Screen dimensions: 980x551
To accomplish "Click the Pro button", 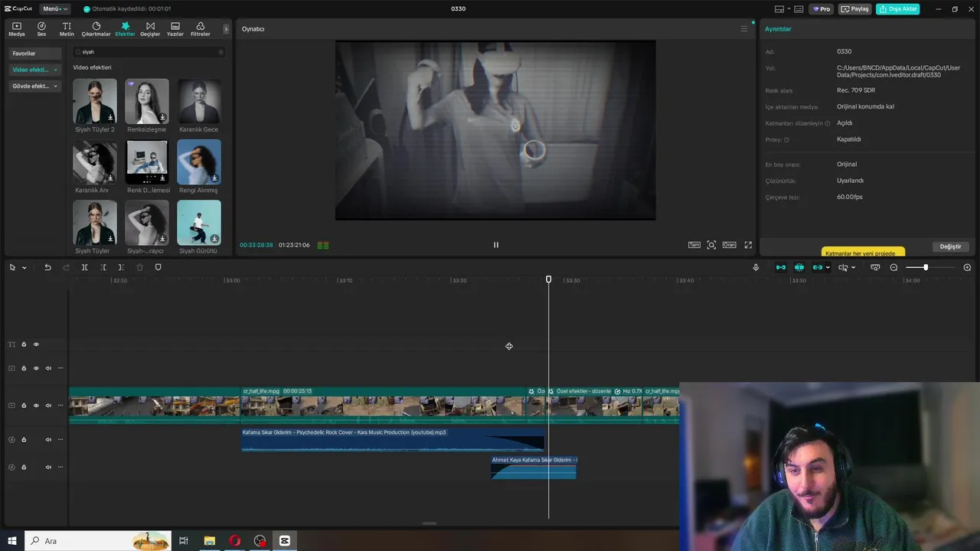I will [x=822, y=9].
